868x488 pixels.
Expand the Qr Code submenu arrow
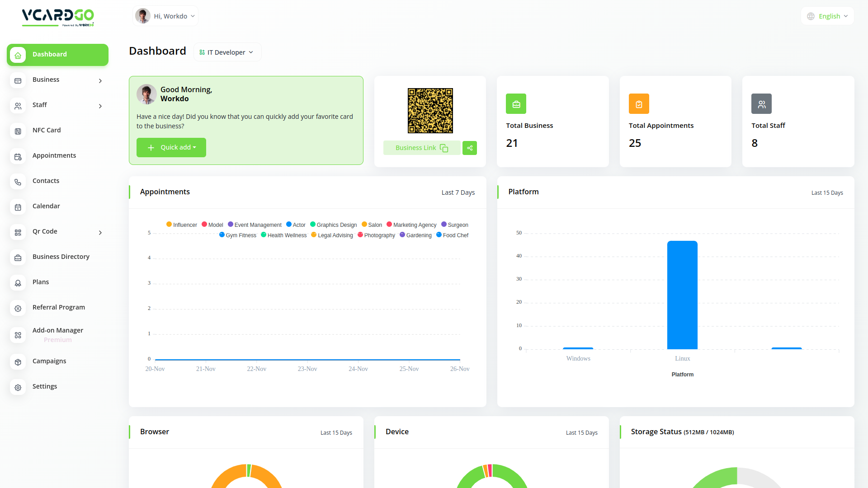point(100,232)
